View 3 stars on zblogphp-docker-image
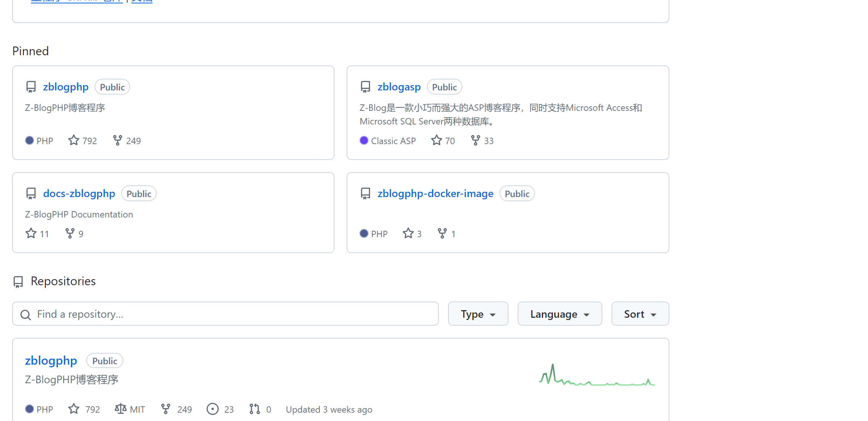This screenshot has height=421, width=868. (412, 234)
